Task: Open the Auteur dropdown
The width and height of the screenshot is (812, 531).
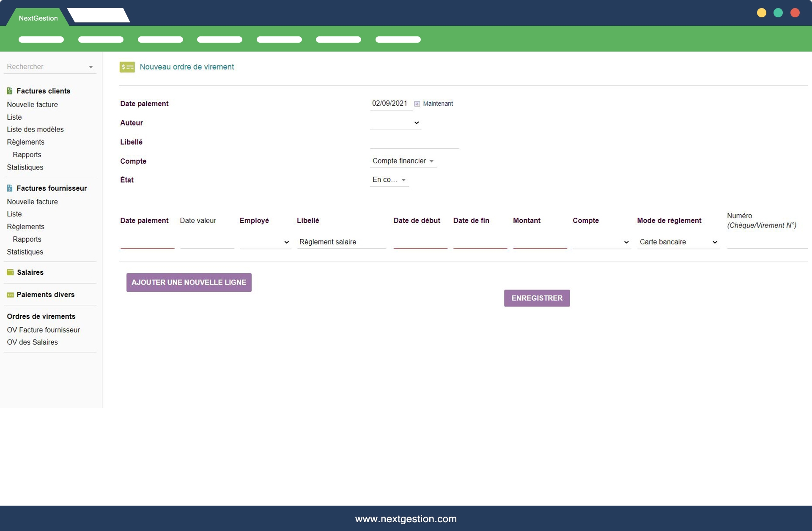Action: coord(395,123)
